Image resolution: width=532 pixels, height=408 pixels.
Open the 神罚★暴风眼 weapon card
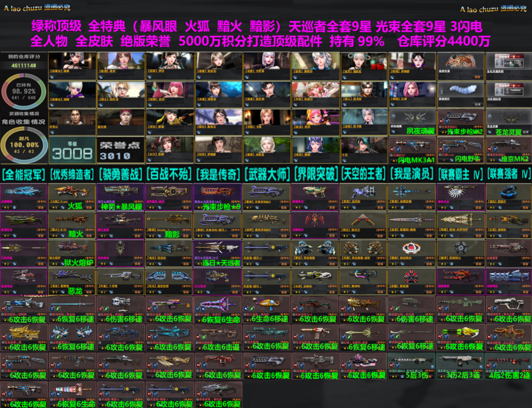point(121,197)
